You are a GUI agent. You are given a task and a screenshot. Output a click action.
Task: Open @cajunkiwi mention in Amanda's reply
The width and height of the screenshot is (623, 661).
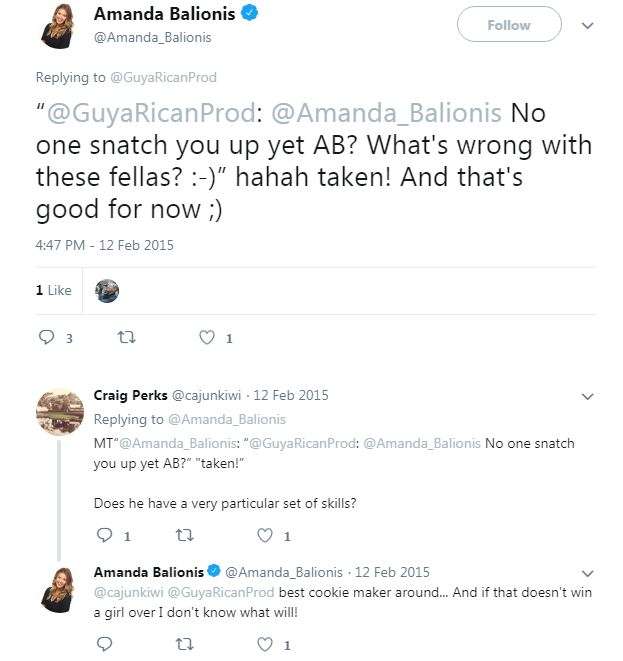point(125,591)
